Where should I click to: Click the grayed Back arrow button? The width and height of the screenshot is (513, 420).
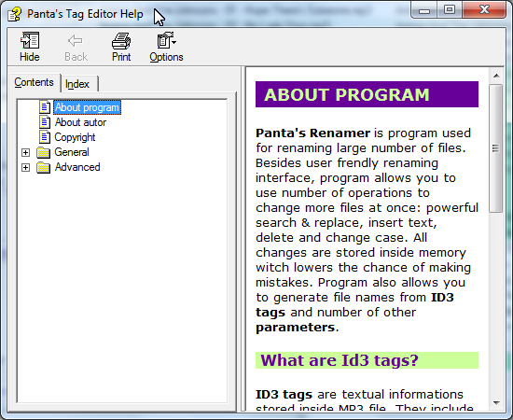tap(76, 47)
